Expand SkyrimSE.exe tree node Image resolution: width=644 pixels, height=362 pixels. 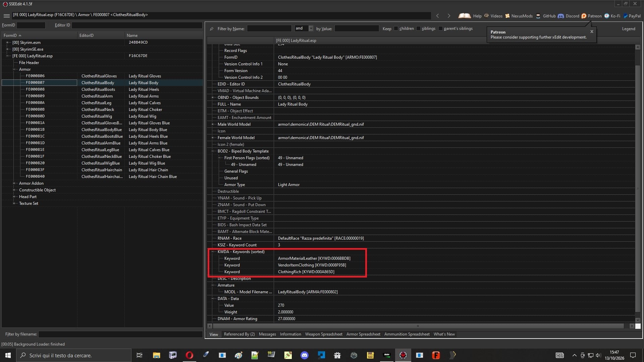[7, 49]
